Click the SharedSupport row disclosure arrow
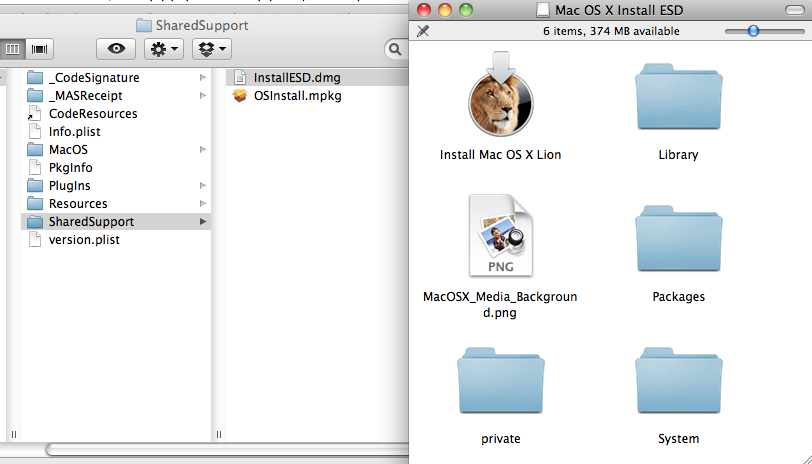Image resolution: width=812 pixels, height=464 pixels. (202, 222)
